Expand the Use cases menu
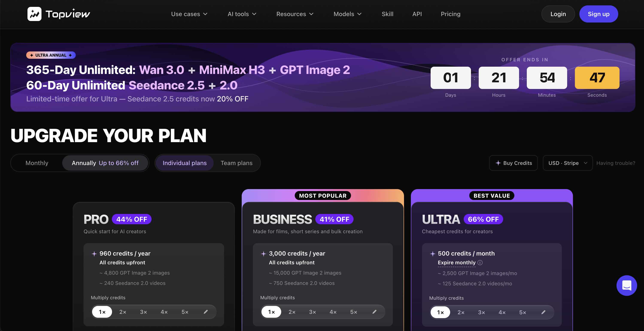Screen dimensions: 644x331 [x=189, y=14]
